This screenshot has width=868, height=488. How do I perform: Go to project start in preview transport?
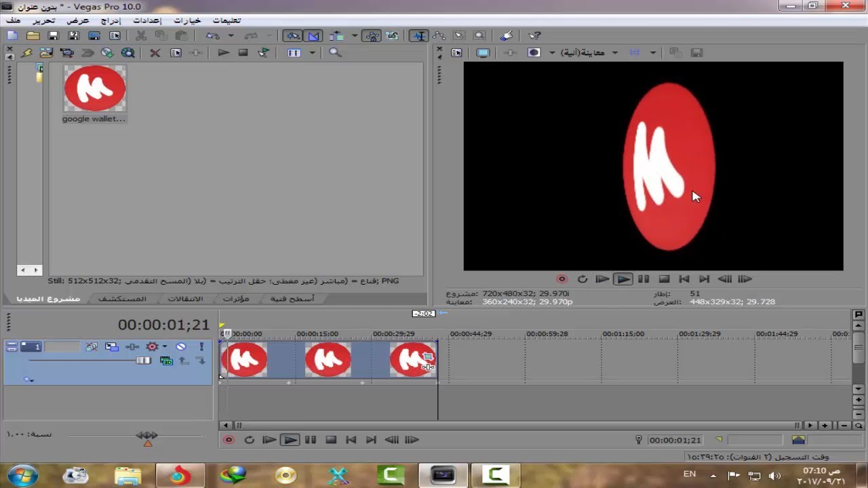pyautogui.click(x=684, y=279)
